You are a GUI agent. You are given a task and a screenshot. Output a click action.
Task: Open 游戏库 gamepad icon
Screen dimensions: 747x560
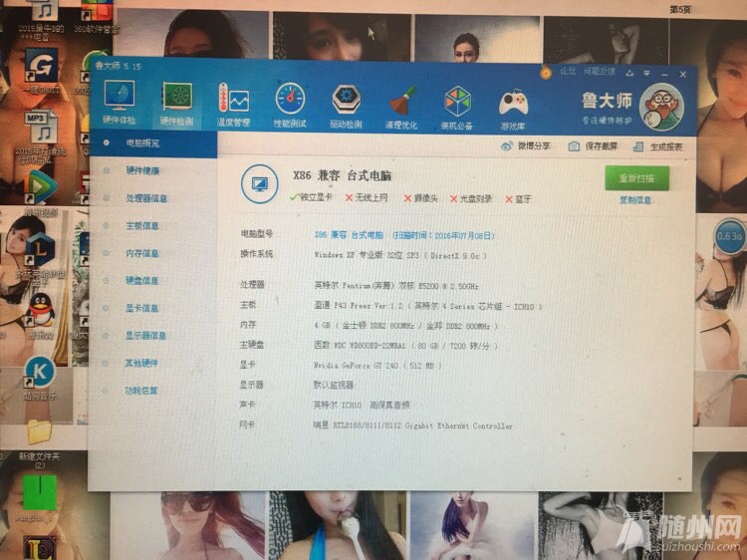click(513, 110)
